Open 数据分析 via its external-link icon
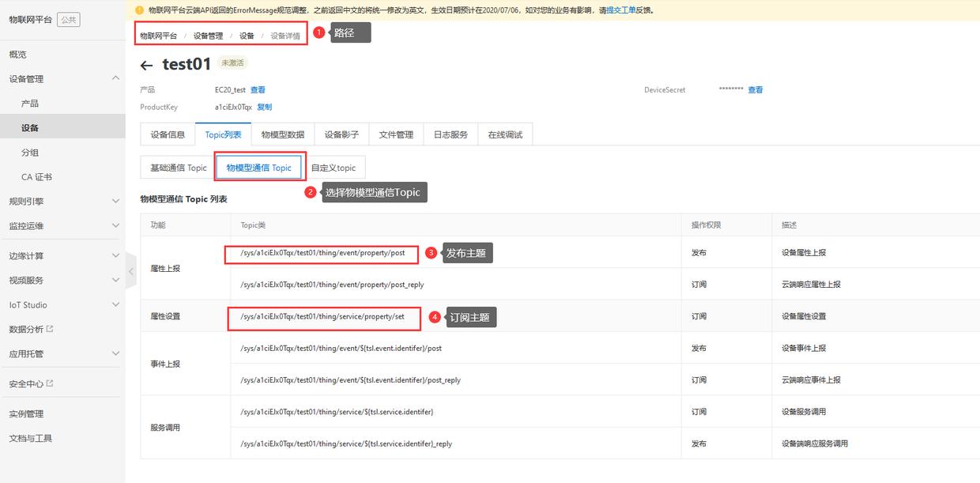Viewport: 980px width, 483px height. [51, 327]
